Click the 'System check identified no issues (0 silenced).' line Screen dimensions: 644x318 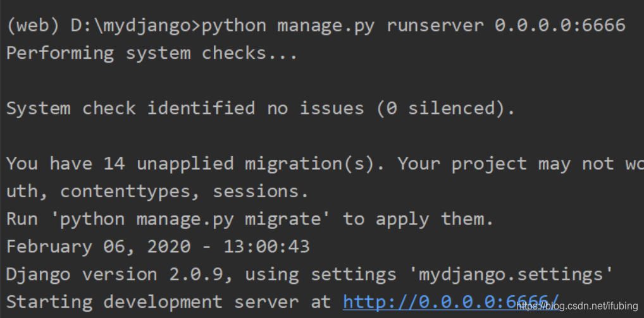click(x=261, y=109)
